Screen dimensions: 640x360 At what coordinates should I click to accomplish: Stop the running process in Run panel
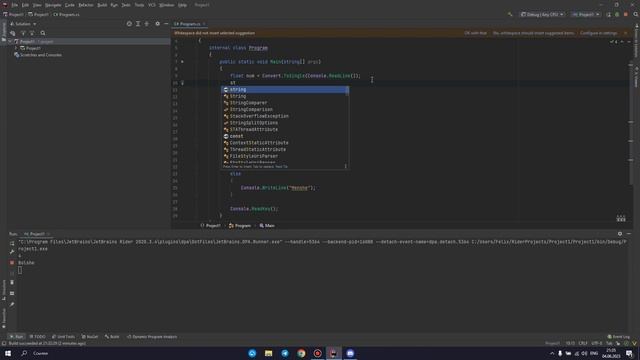pos(12,262)
